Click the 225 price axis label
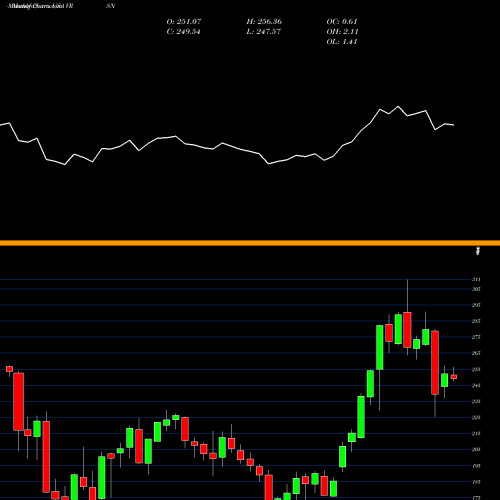The width and height of the screenshot is (500, 500). pyautogui.click(x=476, y=417)
